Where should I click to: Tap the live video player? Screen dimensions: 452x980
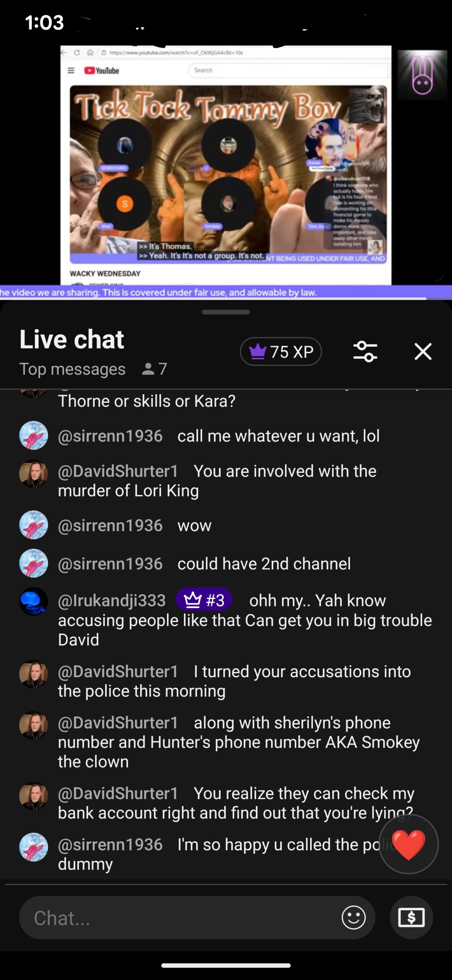(226, 165)
